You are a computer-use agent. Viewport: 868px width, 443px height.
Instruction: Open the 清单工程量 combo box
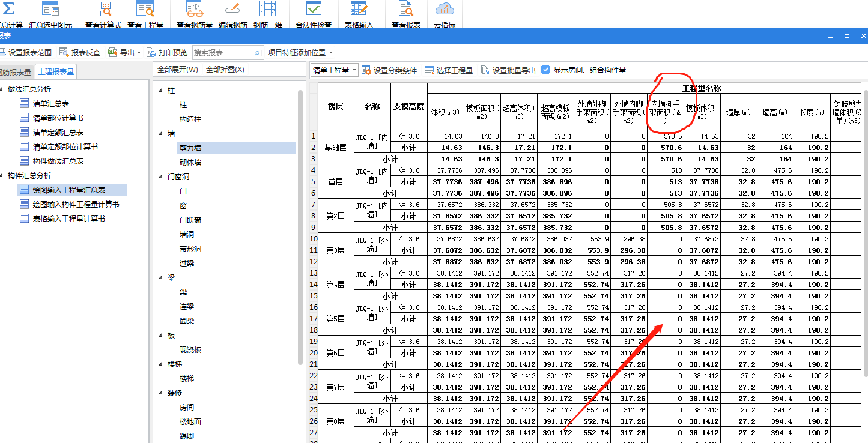point(335,70)
